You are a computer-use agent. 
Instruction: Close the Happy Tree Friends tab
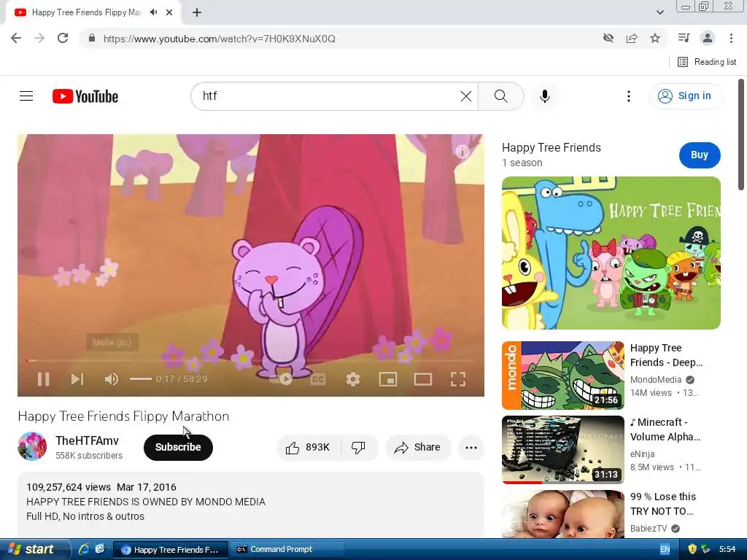pyautogui.click(x=169, y=12)
